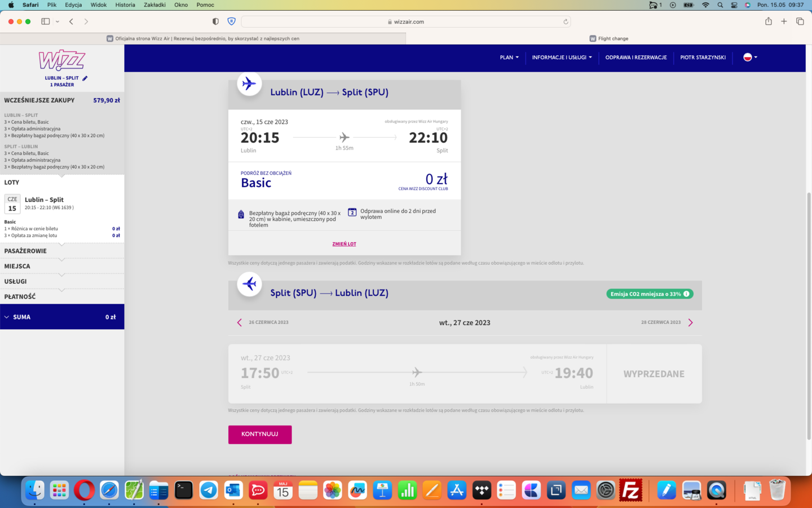812x508 pixels.
Task: Go back with Safari's back arrow
Action: (71, 21)
